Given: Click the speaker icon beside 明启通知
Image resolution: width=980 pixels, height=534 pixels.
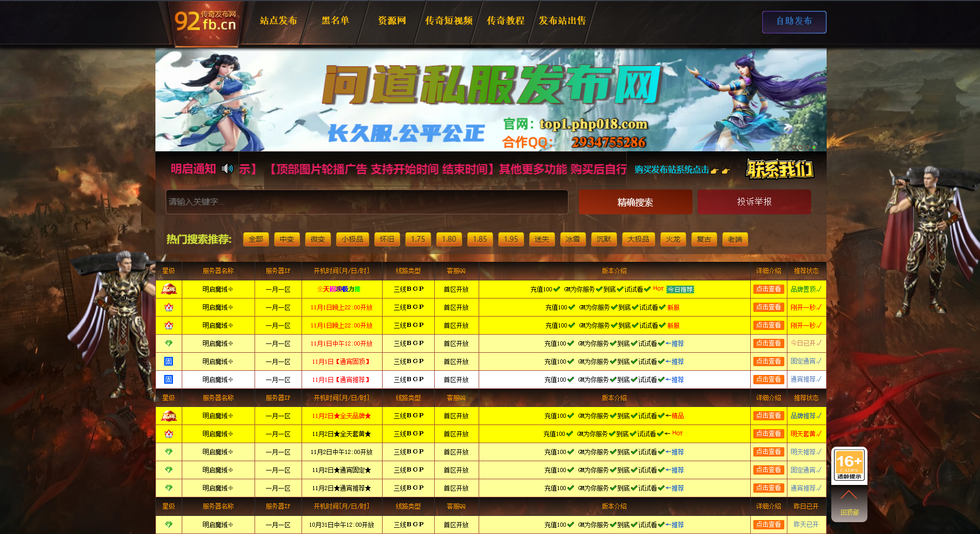Looking at the screenshot, I should tap(227, 169).
